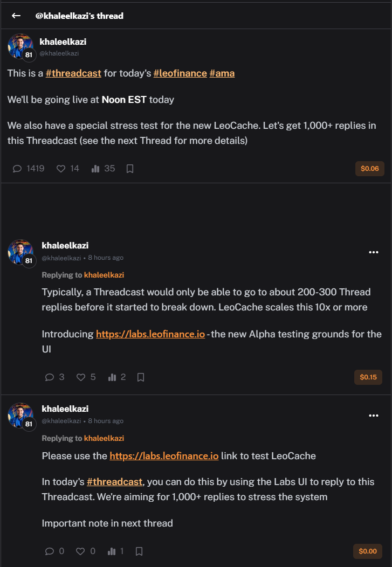
Task: Click the comment icon with 0 replies
Action: 50,551
